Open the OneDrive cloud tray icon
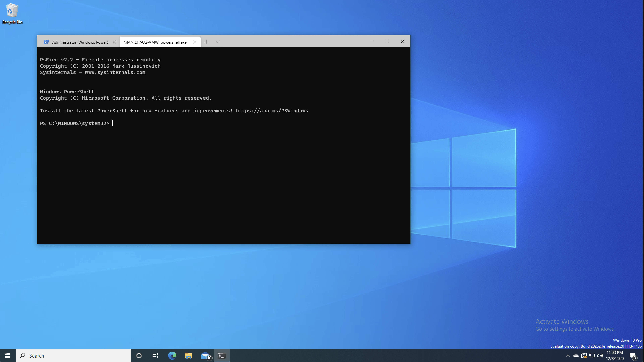 576,355
